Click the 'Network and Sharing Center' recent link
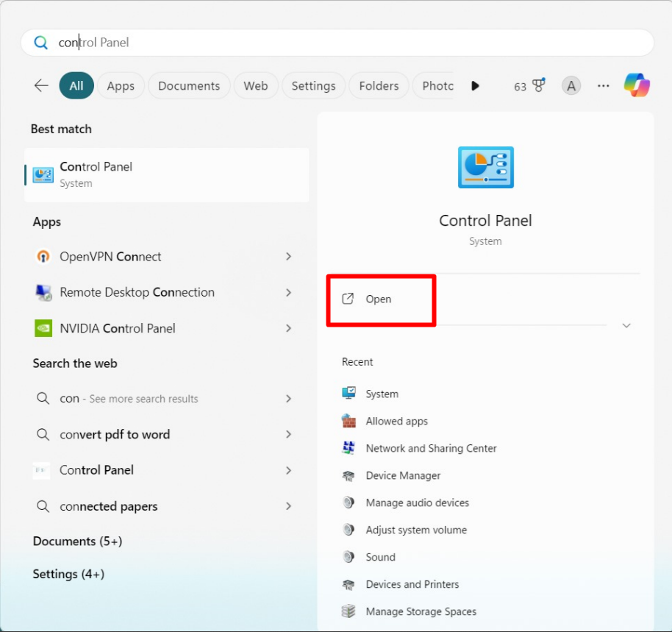672x632 pixels. coord(431,448)
